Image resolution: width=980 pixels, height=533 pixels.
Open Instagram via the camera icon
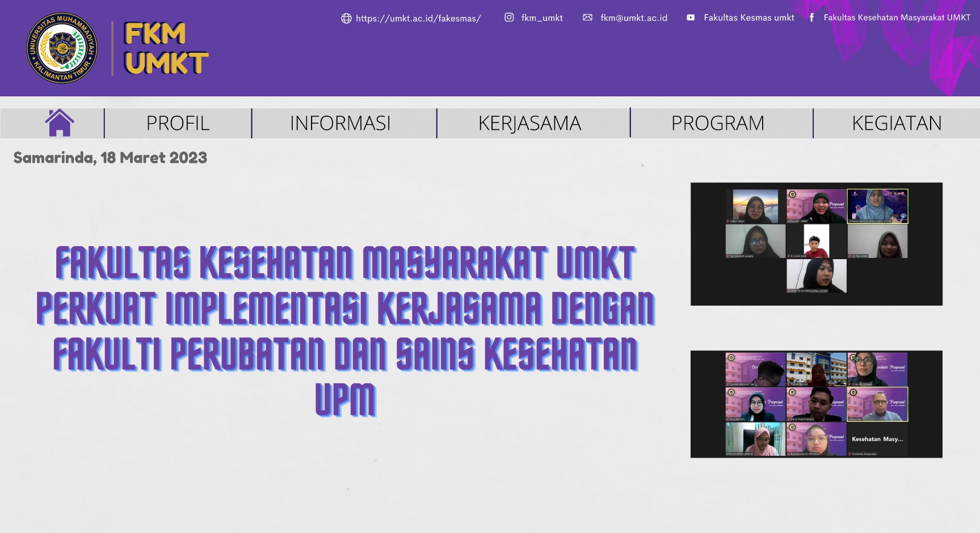[x=509, y=18]
